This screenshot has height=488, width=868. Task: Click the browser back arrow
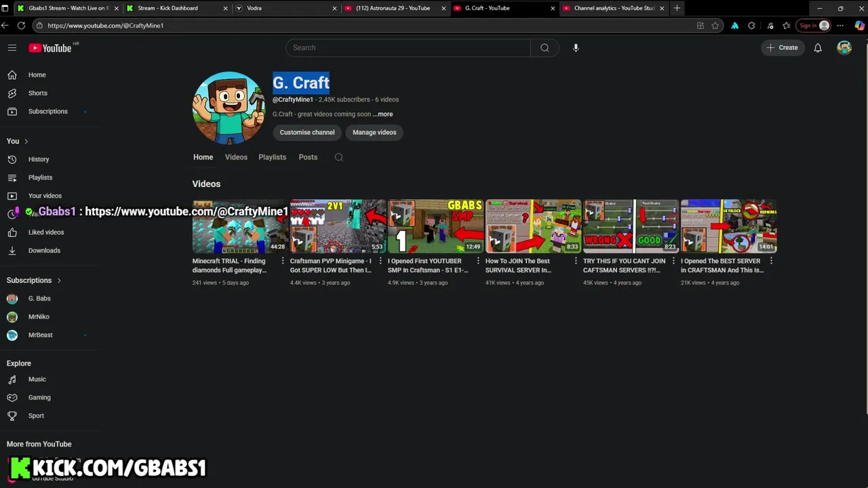pos(5,25)
